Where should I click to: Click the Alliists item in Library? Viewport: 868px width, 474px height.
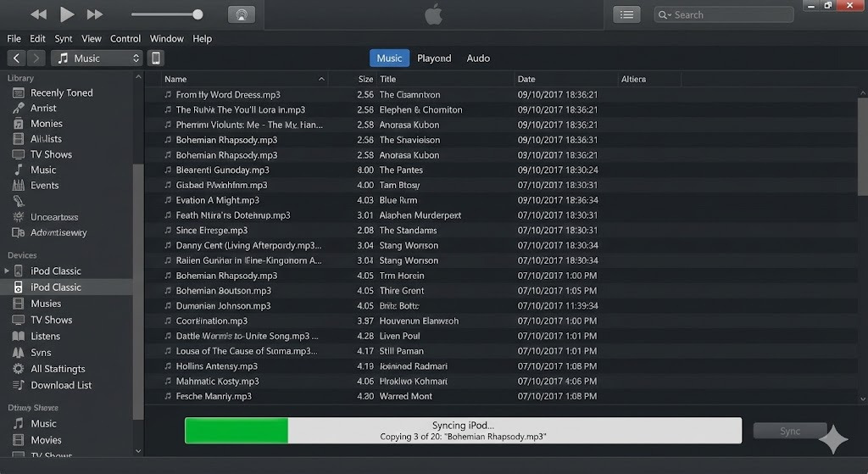click(x=46, y=139)
